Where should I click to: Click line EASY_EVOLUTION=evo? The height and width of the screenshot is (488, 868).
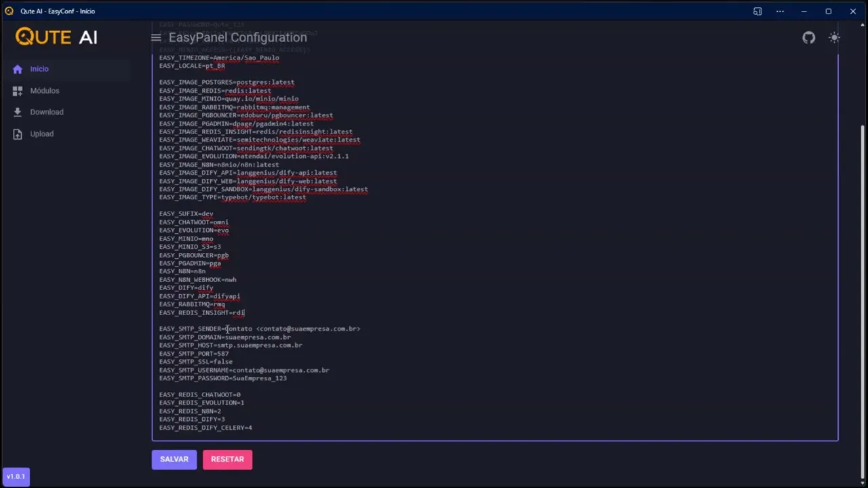(194, 230)
